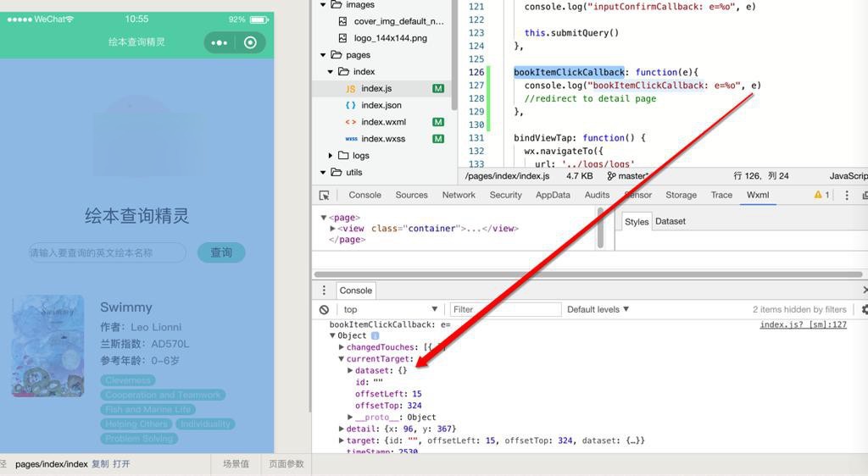Open the mini program menu dots
The image size is (868, 476).
coord(220,42)
